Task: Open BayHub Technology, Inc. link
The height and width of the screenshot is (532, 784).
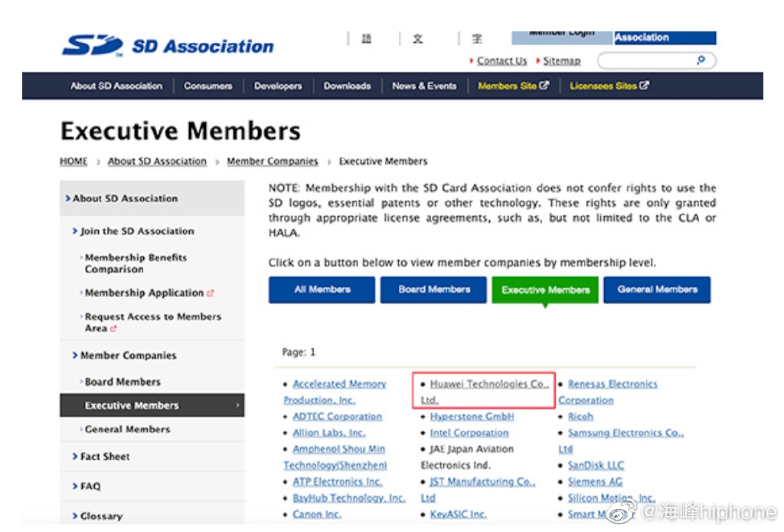Action: coord(348,498)
